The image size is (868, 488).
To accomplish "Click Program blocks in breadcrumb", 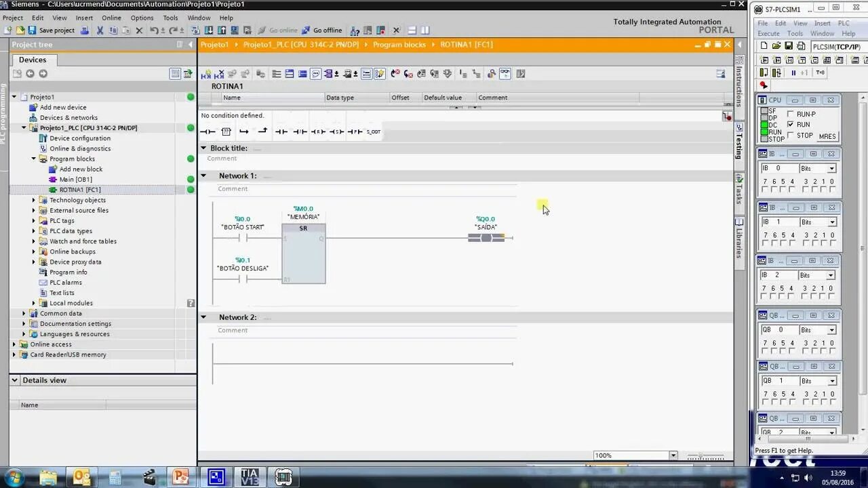I will (x=399, y=45).
